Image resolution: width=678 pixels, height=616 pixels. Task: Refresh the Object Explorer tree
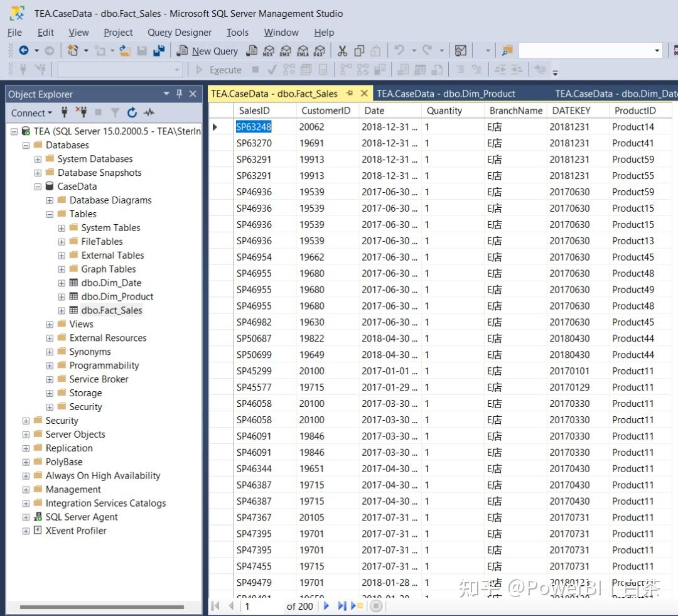[132, 112]
